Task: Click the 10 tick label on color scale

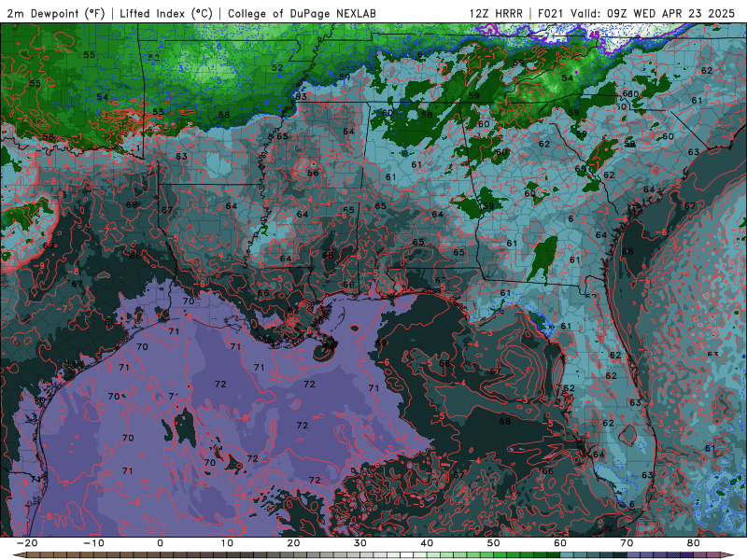Action: [x=227, y=543]
